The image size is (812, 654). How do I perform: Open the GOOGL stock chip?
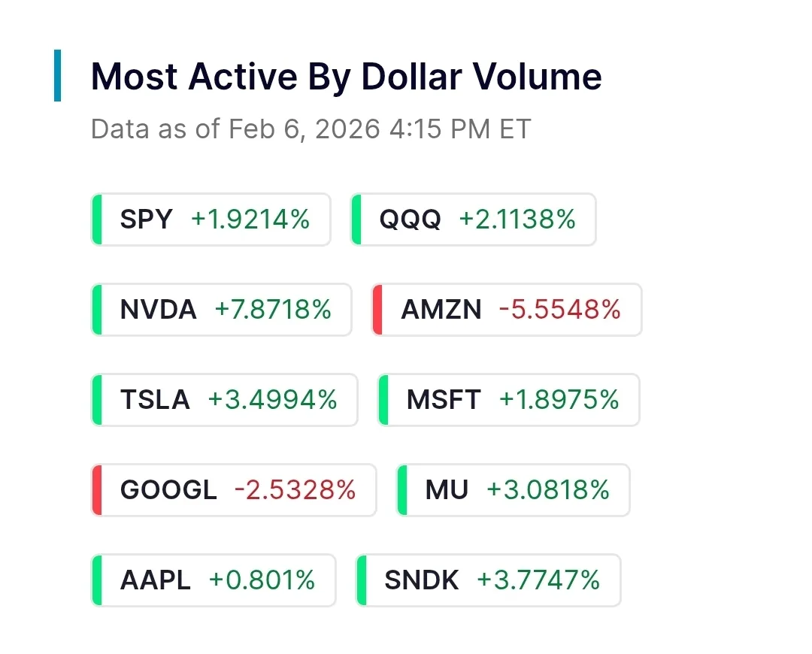(233, 490)
